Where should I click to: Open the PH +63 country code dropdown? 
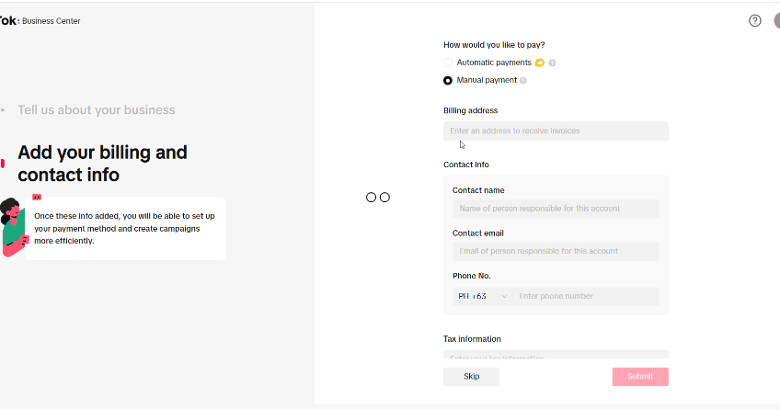tap(483, 297)
